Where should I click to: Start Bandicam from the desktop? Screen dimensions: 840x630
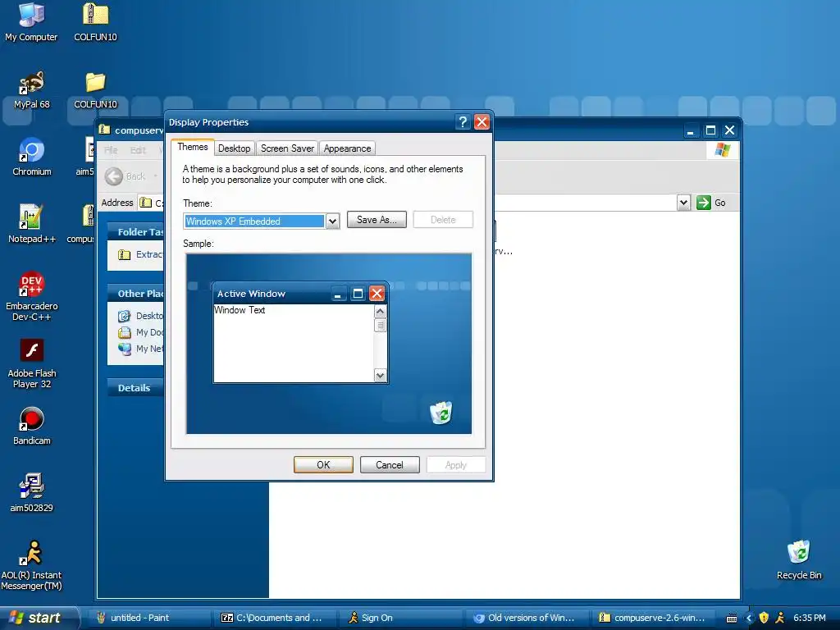point(32,427)
